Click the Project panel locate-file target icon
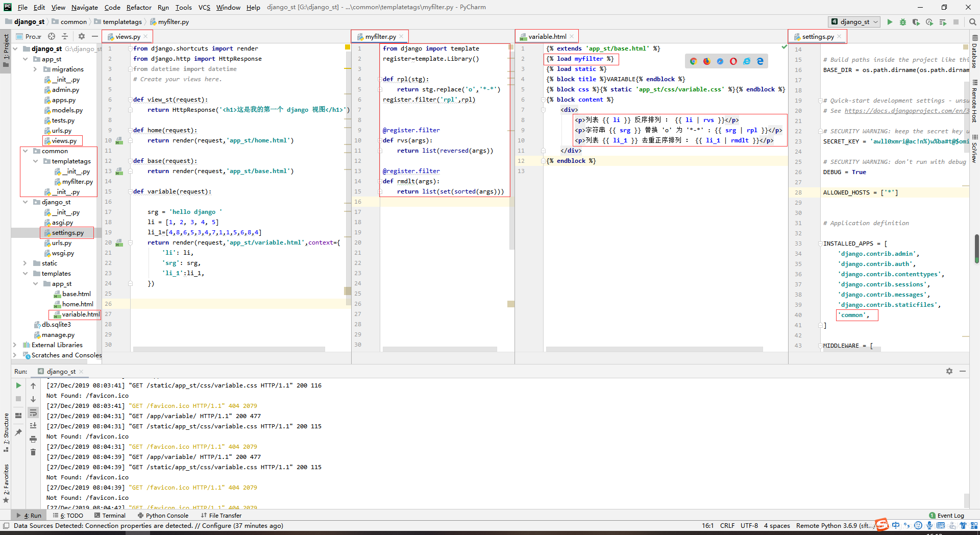 52,36
